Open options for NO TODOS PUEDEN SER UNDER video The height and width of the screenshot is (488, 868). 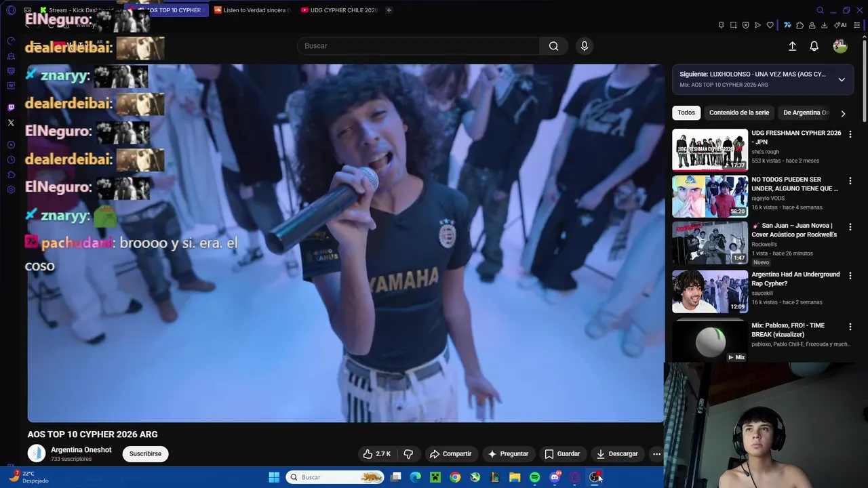click(x=850, y=181)
